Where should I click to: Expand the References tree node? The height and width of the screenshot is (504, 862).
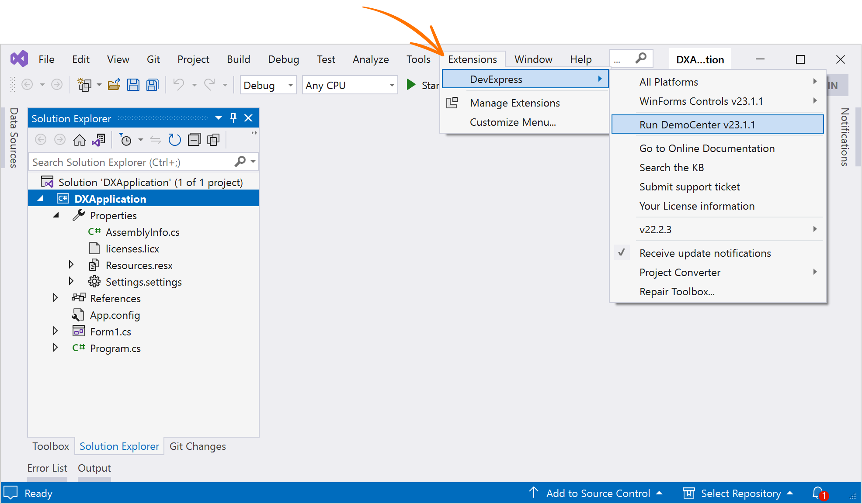click(x=56, y=298)
